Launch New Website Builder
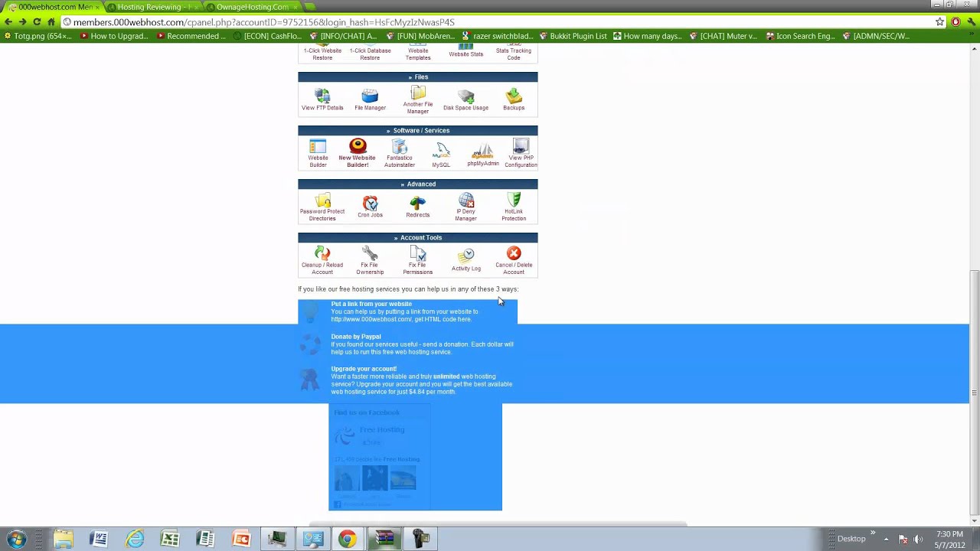Viewport: 980px width, 551px height. pos(358,153)
